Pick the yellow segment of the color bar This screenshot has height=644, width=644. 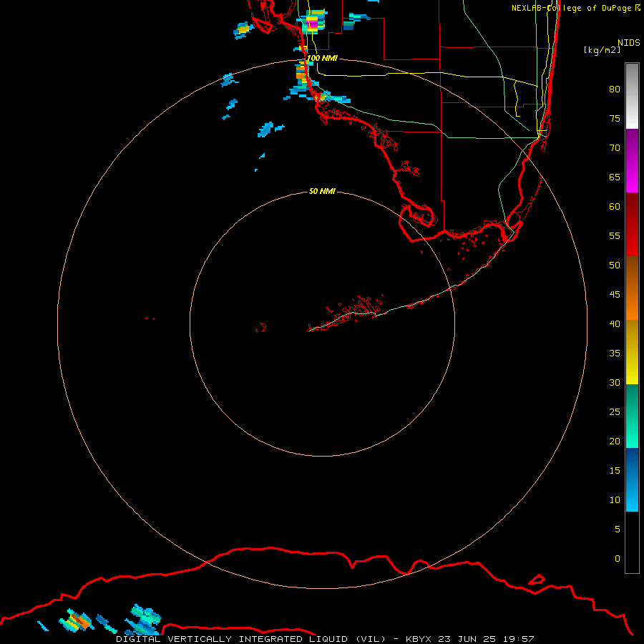[632, 352]
